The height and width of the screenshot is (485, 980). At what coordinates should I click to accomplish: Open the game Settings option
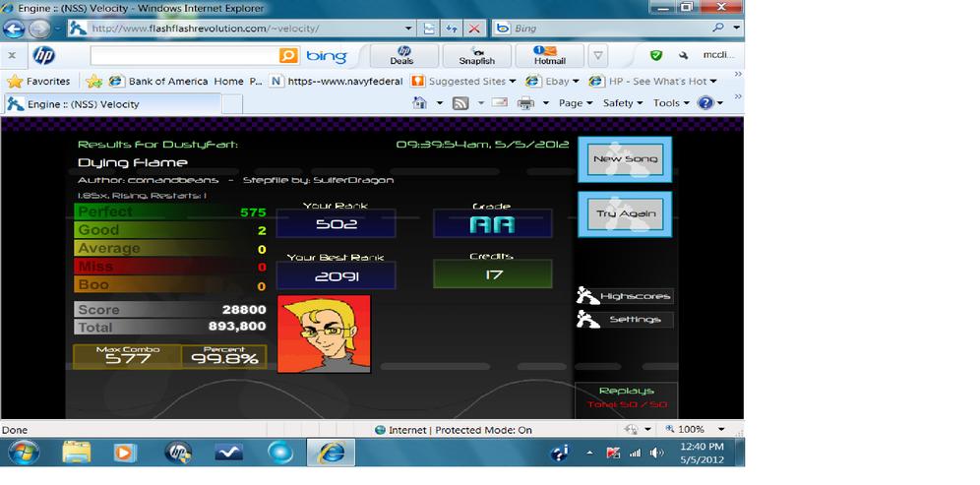point(625,320)
